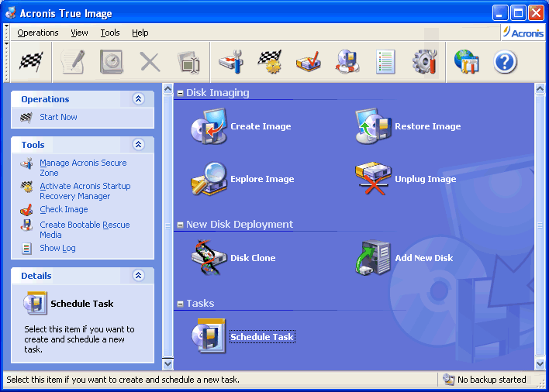This screenshot has width=549, height=392.
Task: Click the Delete X toolbar icon
Action: (150, 62)
